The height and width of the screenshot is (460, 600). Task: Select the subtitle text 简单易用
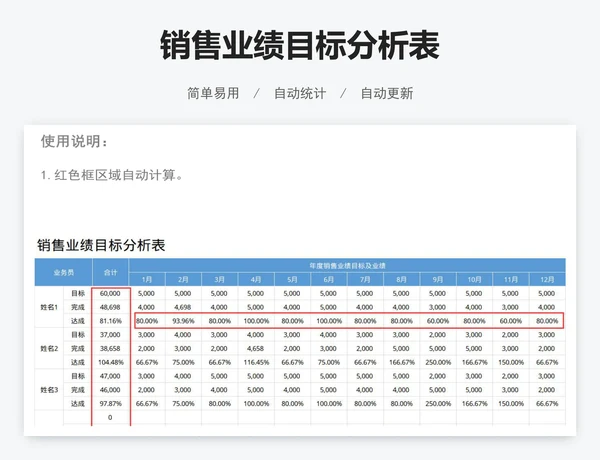tap(213, 93)
